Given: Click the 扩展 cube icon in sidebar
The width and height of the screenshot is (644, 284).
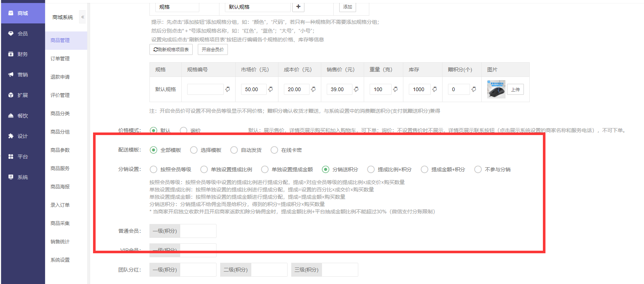Looking at the screenshot, I should 11,95.
